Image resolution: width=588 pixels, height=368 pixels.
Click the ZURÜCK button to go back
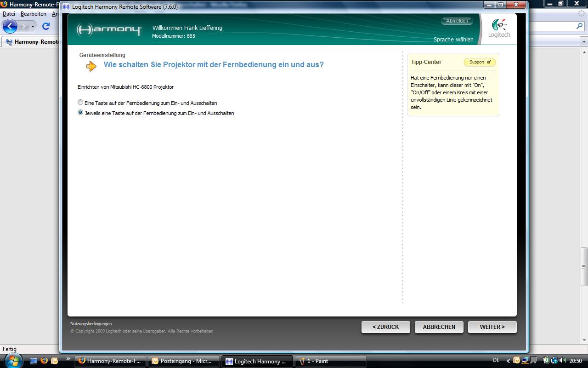(385, 327)
